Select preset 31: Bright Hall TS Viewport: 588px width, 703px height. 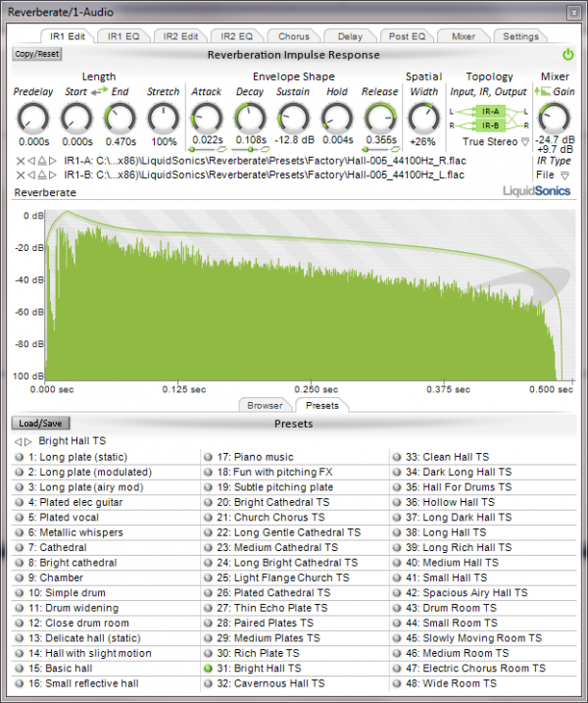(x=295, y=669)
